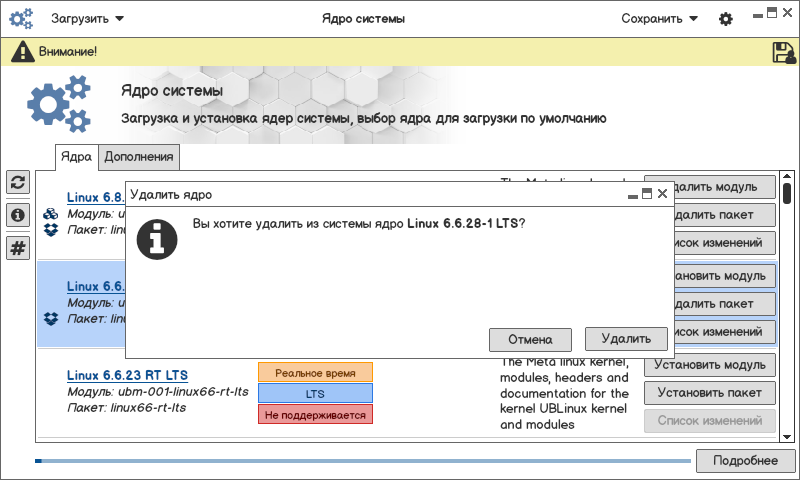Click the dialog question mentioning Linux 6.6.28-1 LTS

pos(359,223)
